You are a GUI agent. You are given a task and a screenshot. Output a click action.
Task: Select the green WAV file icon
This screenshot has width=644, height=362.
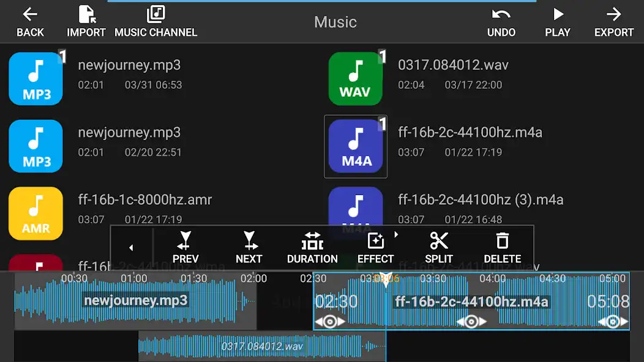pyautogui.click(x=356, y=78)
